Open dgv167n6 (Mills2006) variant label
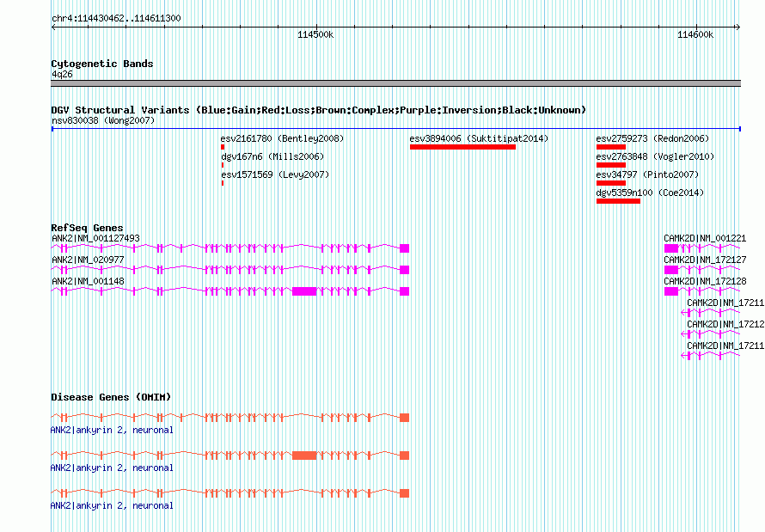The height and width of the screenshot is (532, 765). tap(272, 156)
